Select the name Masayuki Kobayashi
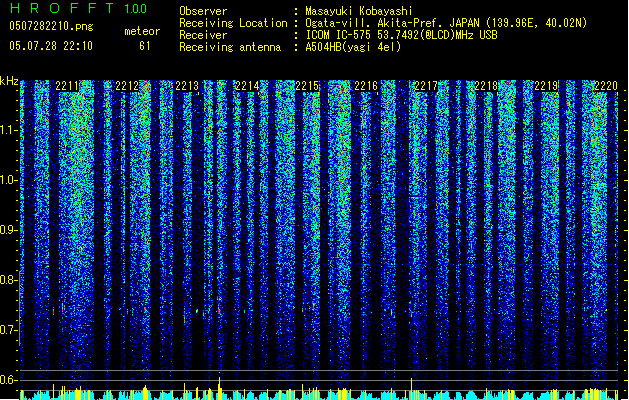629x400 pixels. tap(359, 11)
